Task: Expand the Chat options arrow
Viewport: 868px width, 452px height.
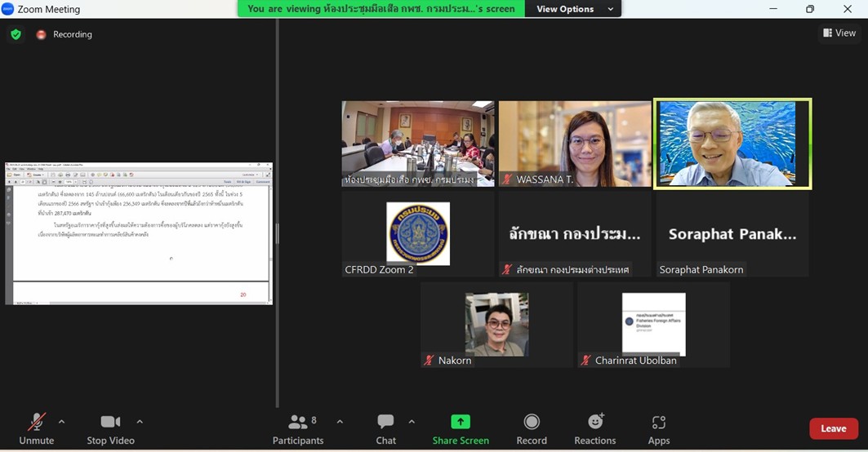Action: click(x=412, y=422)
